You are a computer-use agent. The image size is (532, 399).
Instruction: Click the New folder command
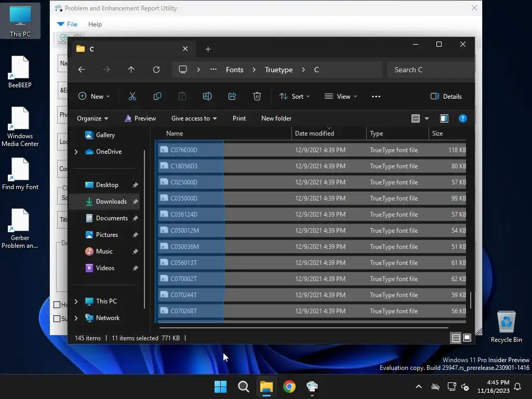tap(276, 118)
